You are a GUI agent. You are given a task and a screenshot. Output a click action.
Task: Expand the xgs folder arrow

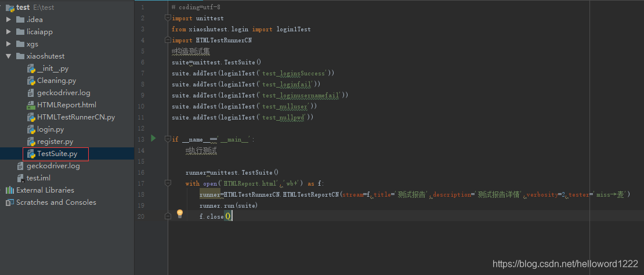pyautogui.click(x=9, y=44)
